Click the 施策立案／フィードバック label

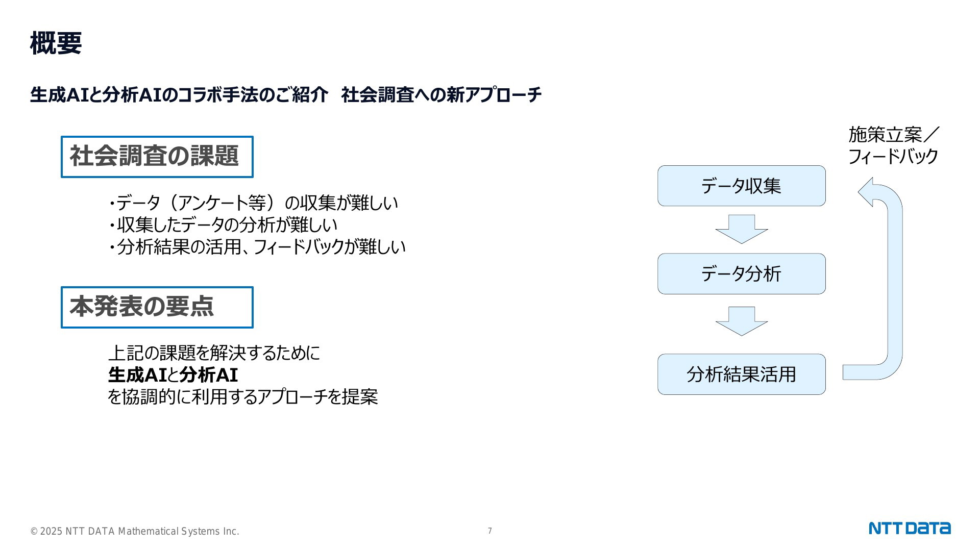893,145
